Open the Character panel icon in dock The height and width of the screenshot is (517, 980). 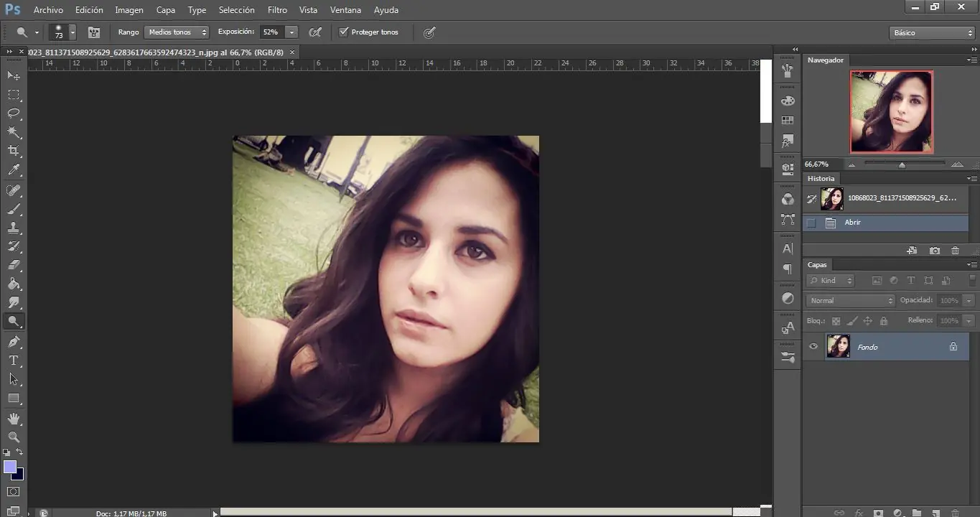tap(788, 249)
